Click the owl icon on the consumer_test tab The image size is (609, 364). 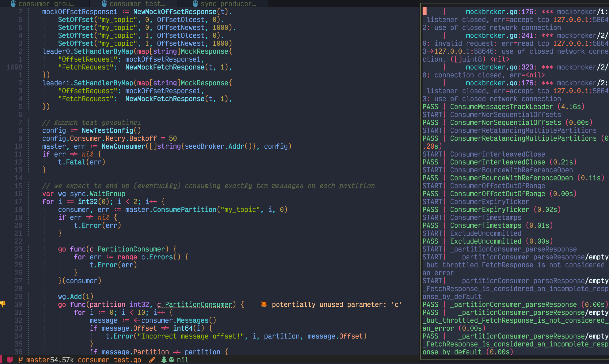(104, 3)
